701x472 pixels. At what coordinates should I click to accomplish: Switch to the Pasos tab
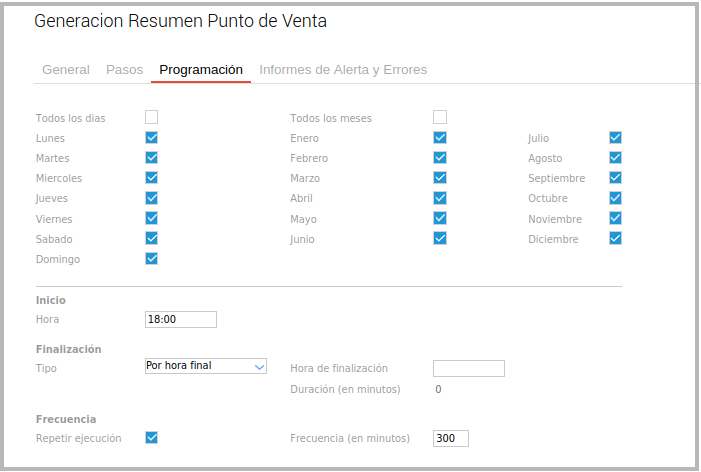click(x=125, y=70)
